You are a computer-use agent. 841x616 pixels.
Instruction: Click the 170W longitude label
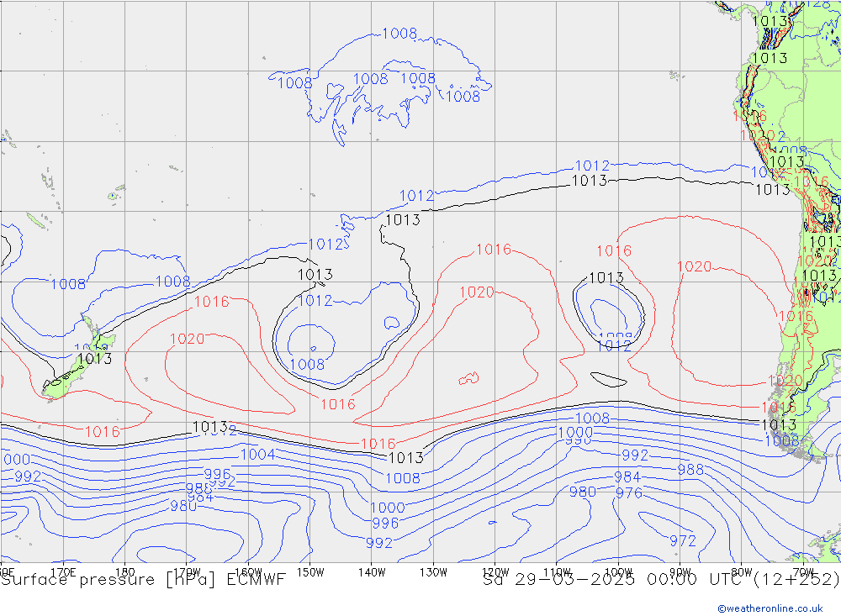(x=187, y=572)
